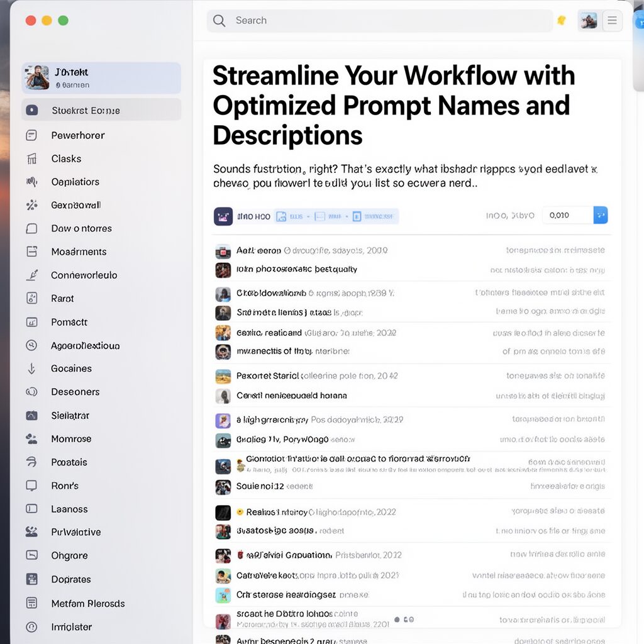Go to Metfam Plerosds in sidebar
The image size is (644, 644).
87,603
